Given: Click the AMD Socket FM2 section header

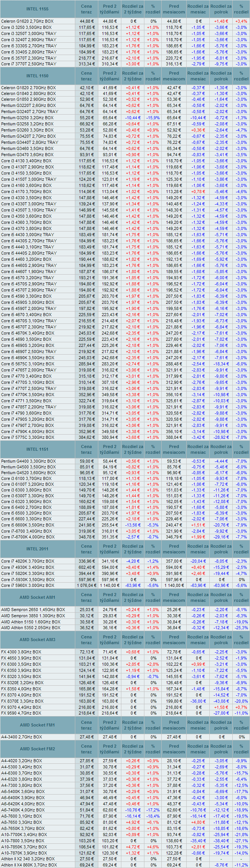Looking at the screenshot, I should [38, 749].
